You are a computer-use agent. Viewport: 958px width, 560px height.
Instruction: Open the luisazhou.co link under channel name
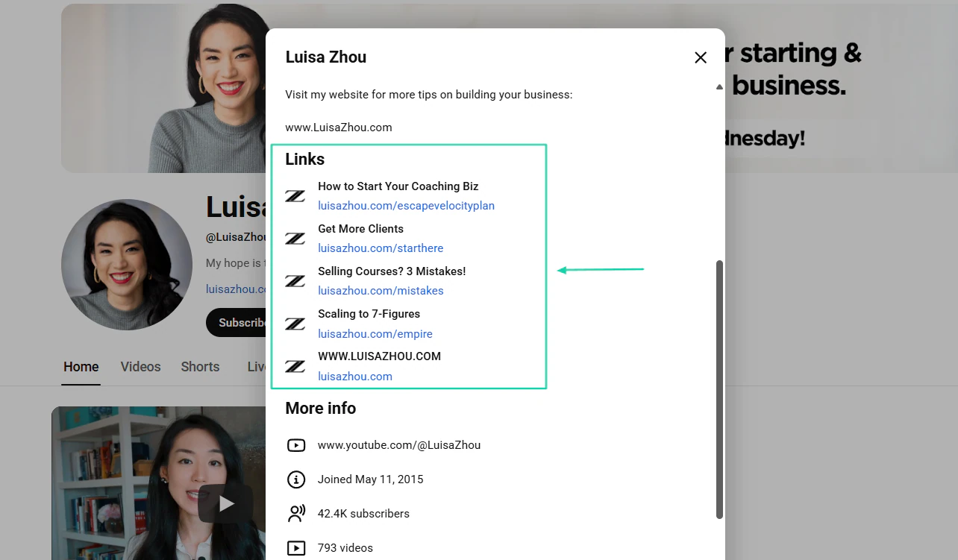(236, 289)
